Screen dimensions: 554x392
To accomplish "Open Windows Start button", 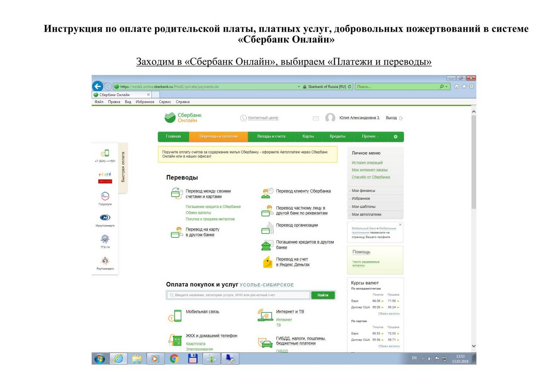I will (x=99, y=359).
